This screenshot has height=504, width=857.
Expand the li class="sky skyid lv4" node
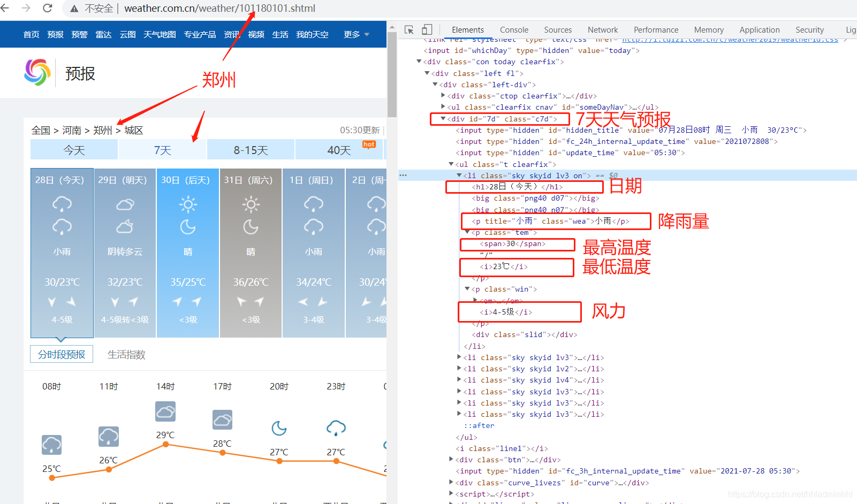pyautogui.click(x=459, y=380)
